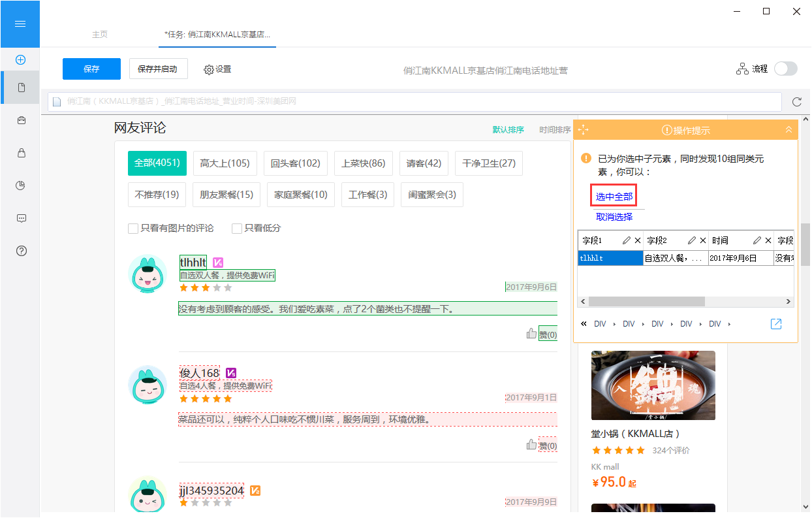The width and height of the screenshot is (812, 518).
Task: Open 设置 with the gear icon
Action: [217, 69]
